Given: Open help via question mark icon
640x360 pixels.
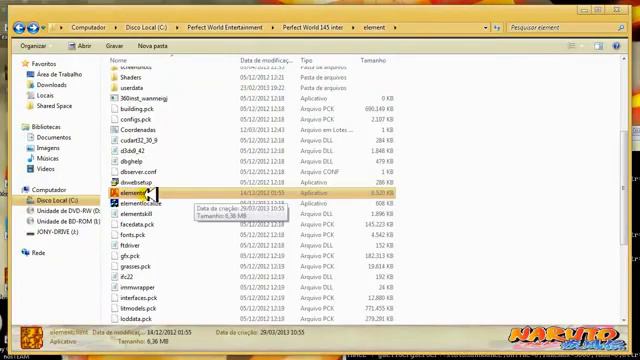Looking at the screenshot, I should (616, 46).
